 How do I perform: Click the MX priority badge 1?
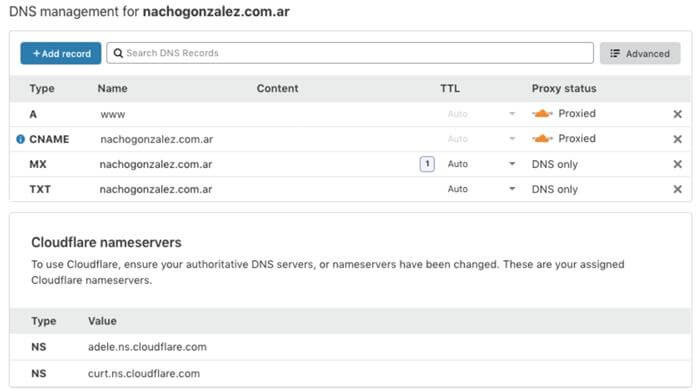427,164
